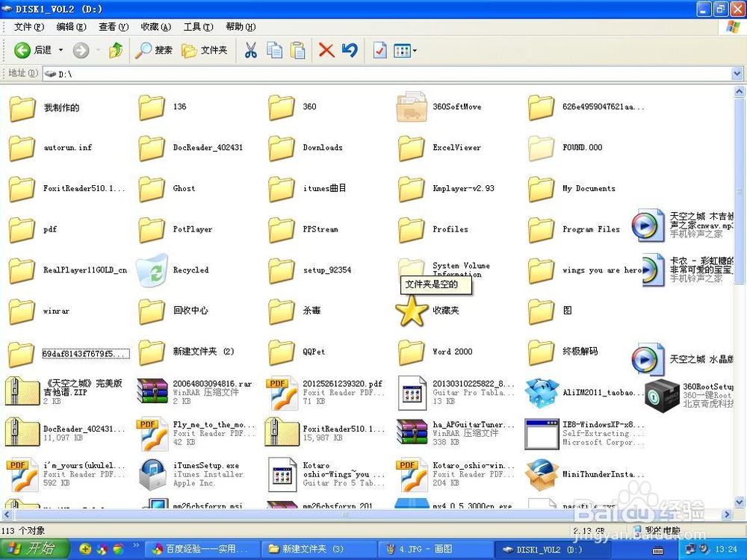Screen dimensions: 747x560
Task: Select the iTunesSetup.exe installer
Action: point(190,474)
